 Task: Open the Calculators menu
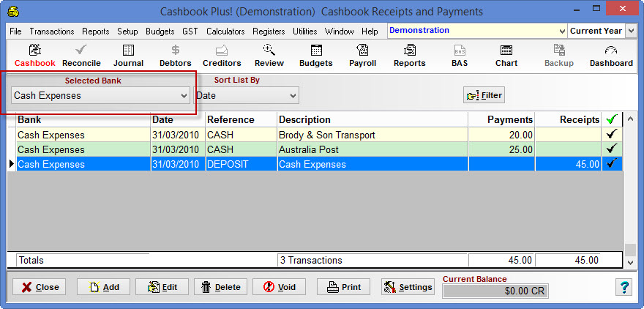click(x=225, y=31)
